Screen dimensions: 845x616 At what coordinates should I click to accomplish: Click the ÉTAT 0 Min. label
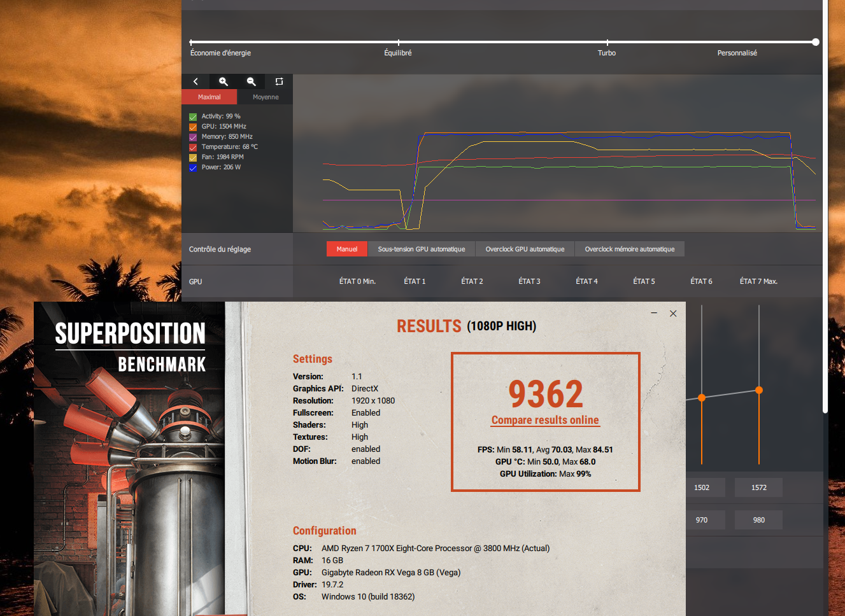point(357,281)
